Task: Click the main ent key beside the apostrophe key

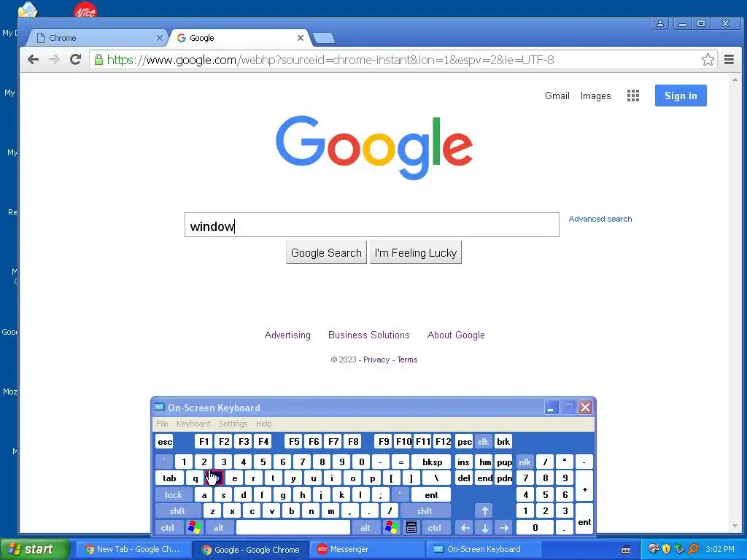Action: (431, 495)
